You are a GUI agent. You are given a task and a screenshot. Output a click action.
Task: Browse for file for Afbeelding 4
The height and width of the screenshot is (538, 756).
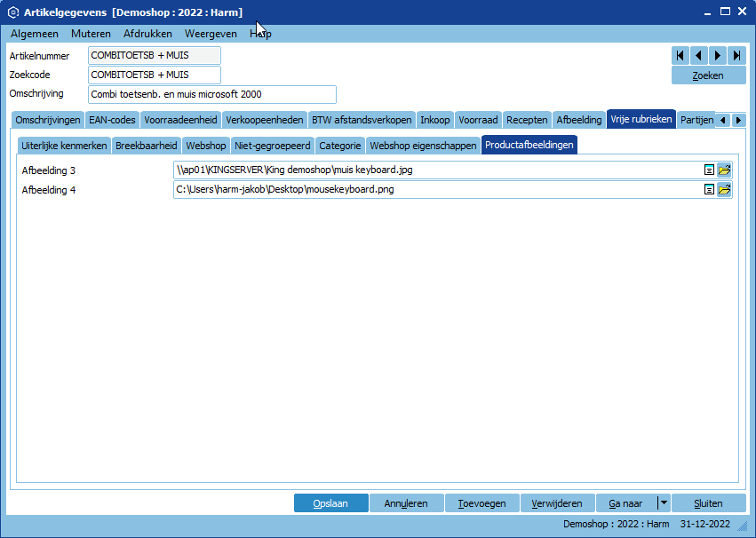pos(724,189)
